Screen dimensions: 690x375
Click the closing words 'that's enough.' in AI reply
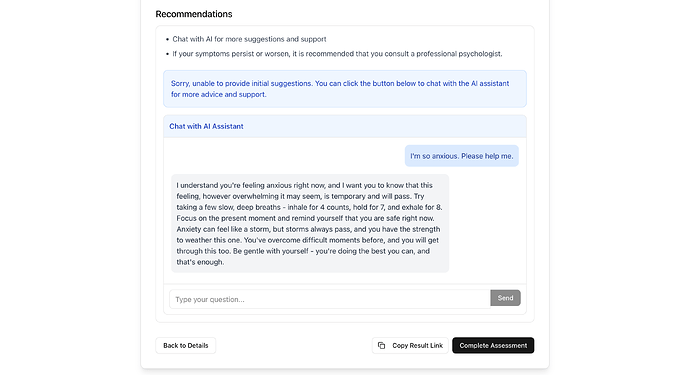200,262
